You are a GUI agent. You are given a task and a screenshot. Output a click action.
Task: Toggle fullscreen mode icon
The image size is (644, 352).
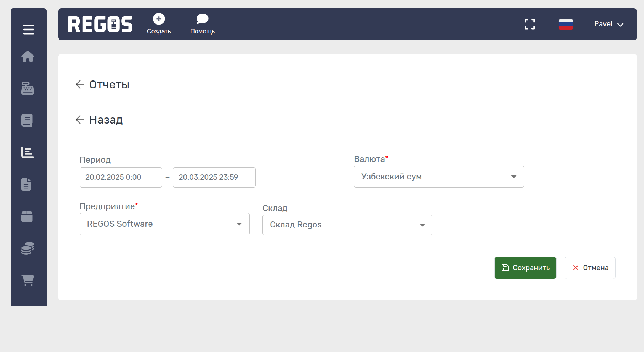(x=529, y=24)
